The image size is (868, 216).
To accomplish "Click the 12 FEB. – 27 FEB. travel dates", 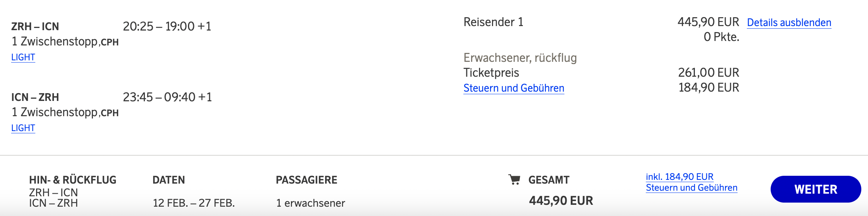I will pyautogui.click(x=194, y=203).
